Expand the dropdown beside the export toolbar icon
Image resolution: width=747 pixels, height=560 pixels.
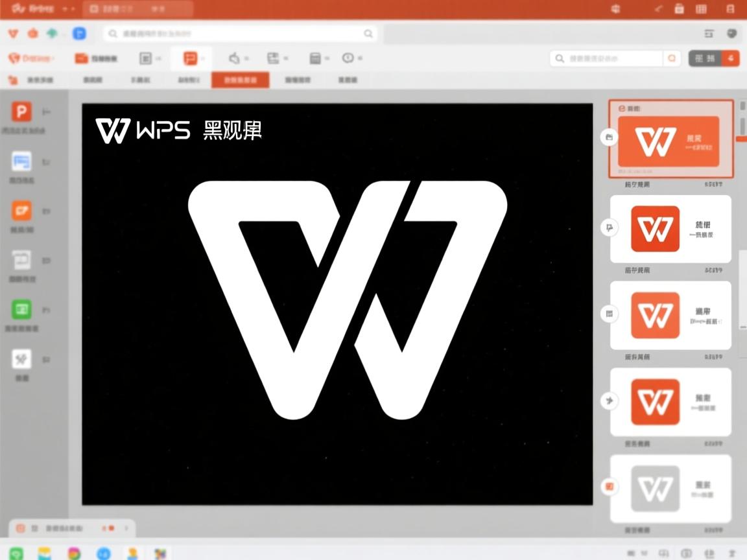tap(287, 58)
